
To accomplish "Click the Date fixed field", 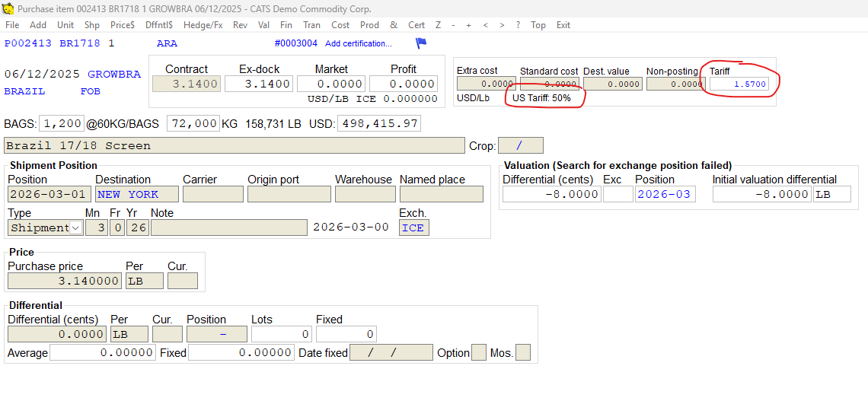I will (391, 352).
